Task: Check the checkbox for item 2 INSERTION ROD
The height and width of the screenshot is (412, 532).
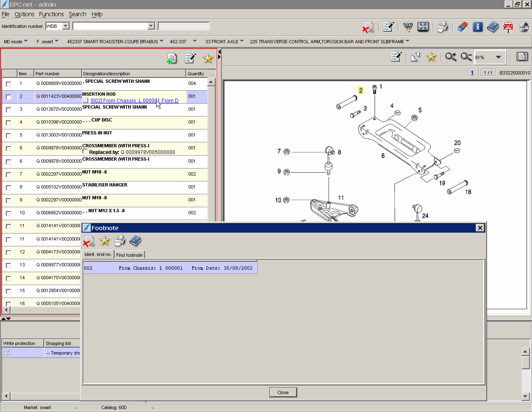Action: coord(8,97)
